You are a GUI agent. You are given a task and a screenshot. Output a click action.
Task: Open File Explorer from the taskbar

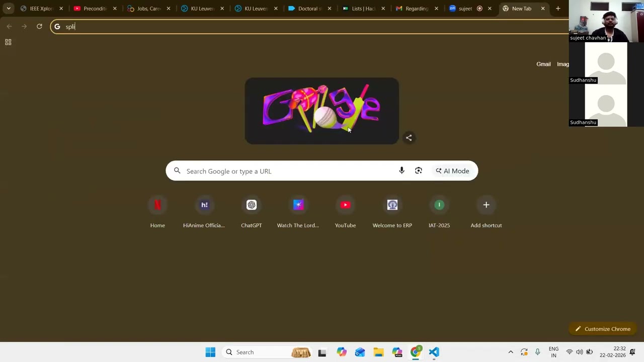coord(378,352)
